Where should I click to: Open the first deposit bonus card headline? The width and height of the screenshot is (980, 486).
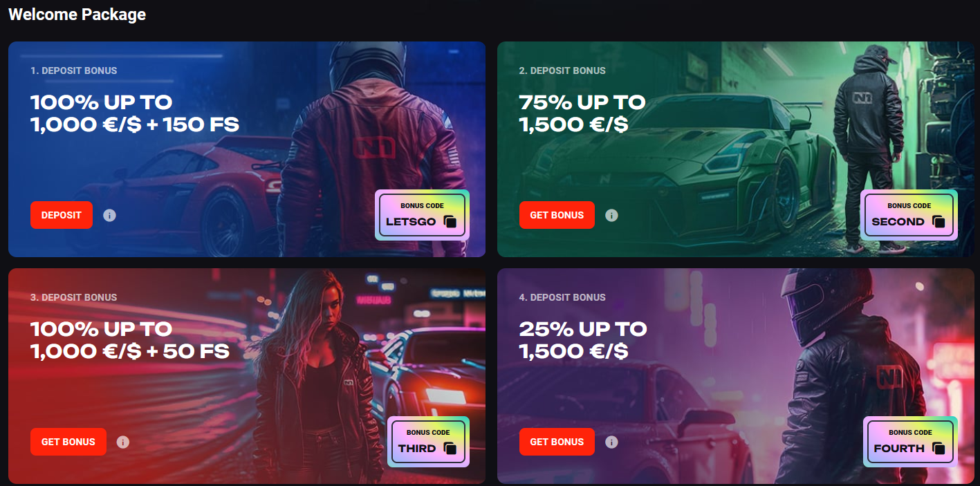(x=135, y=113)
